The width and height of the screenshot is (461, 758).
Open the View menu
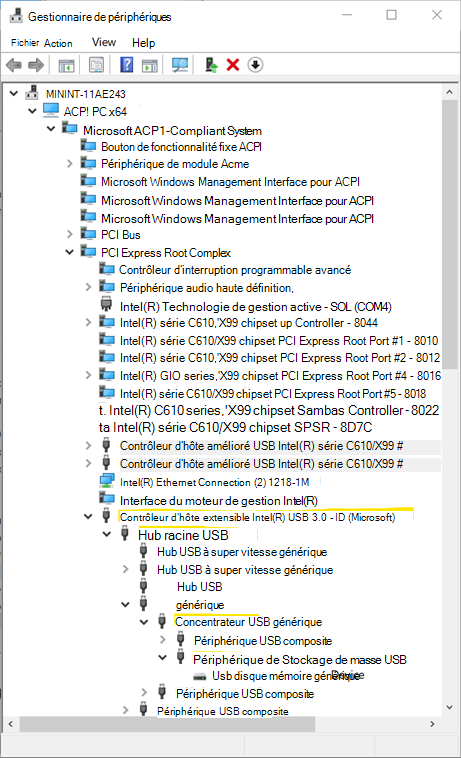click(x=104, y=42)
